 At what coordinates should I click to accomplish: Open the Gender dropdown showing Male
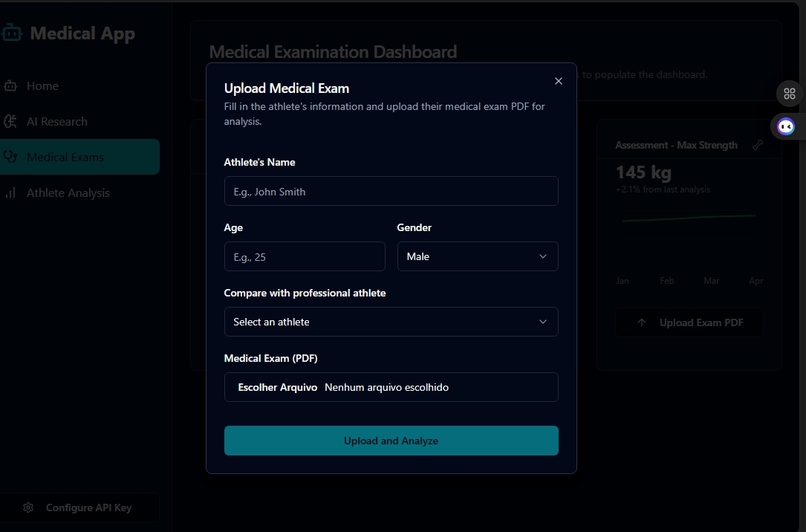pos(478,256)
